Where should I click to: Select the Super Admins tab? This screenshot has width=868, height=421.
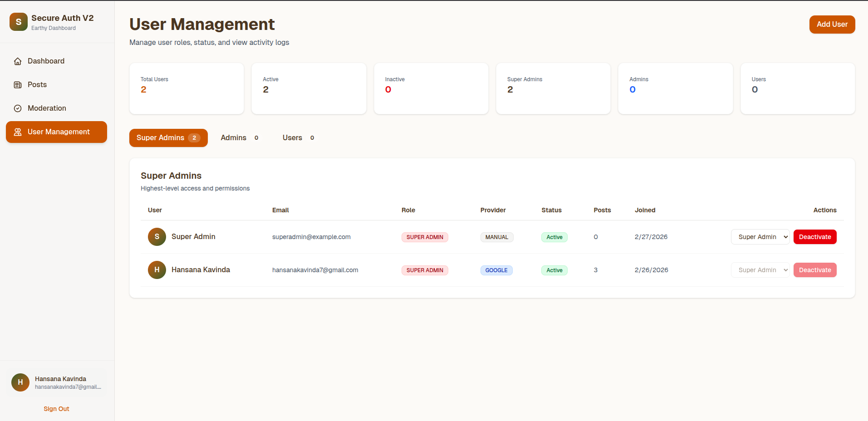tap(168, 138)
